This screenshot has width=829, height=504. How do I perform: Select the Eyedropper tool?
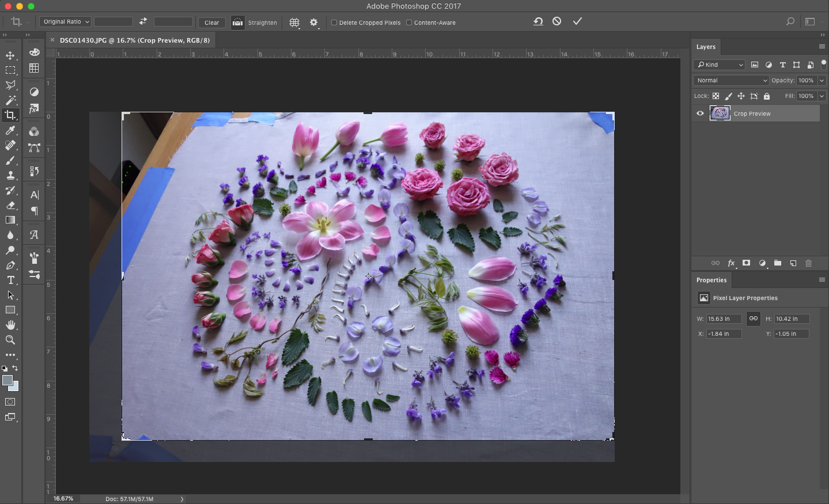[x=10, y=131]
